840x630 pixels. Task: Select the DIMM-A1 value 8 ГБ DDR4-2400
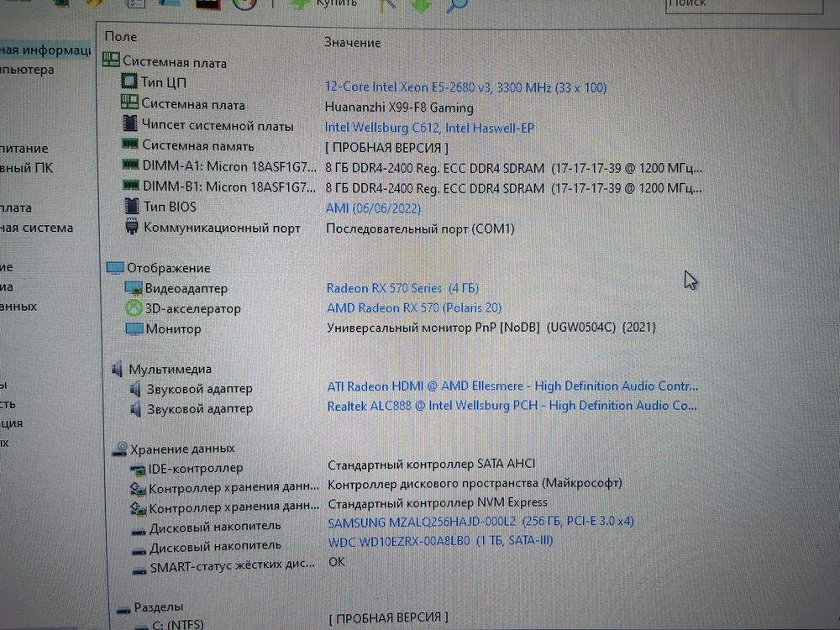[513, 168]
